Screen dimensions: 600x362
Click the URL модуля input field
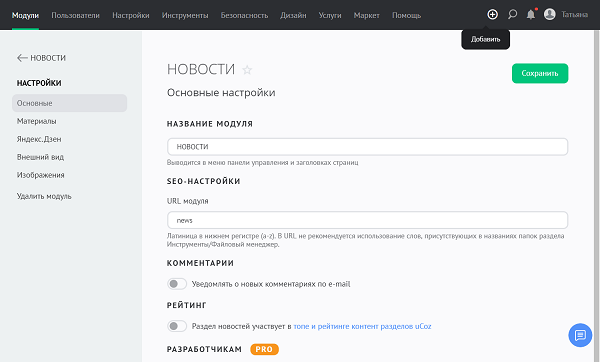coord(367,220)
